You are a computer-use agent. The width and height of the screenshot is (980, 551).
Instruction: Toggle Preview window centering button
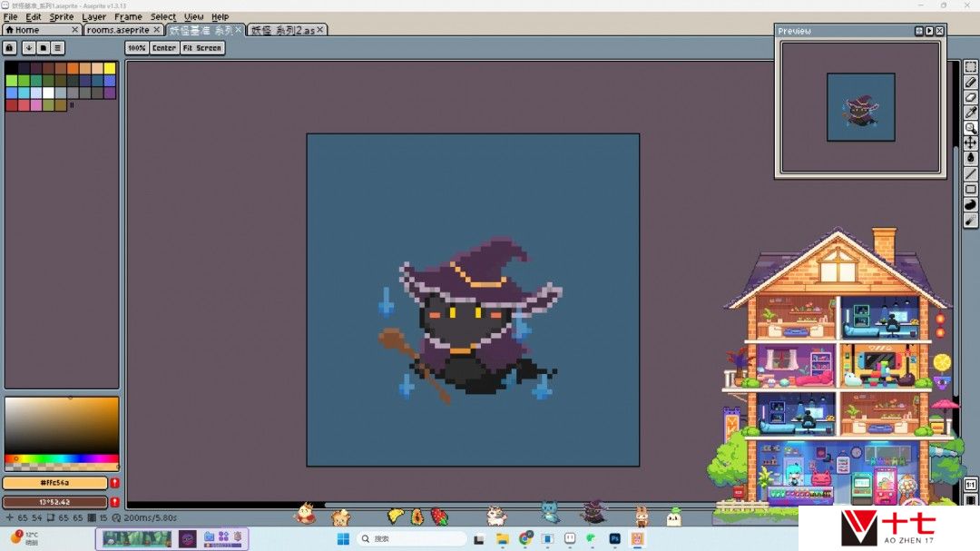coord(919,31)
